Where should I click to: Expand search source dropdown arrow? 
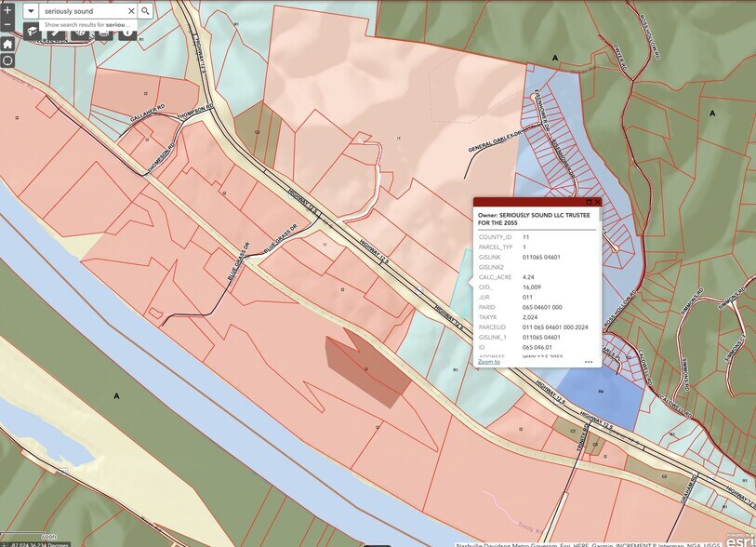[31, 11]
